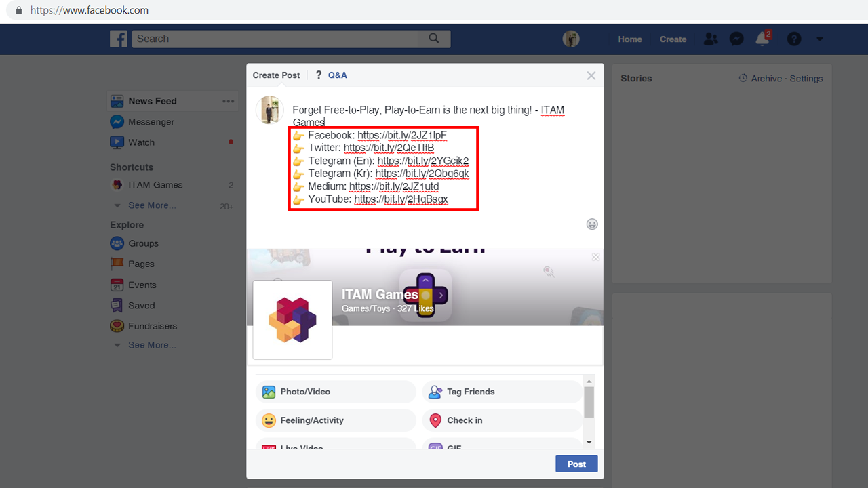Image resolution: width=868 pixels, height=488 pixels.
Task: Open Fundraisers in Explore
Action: (x=153, y=326)
